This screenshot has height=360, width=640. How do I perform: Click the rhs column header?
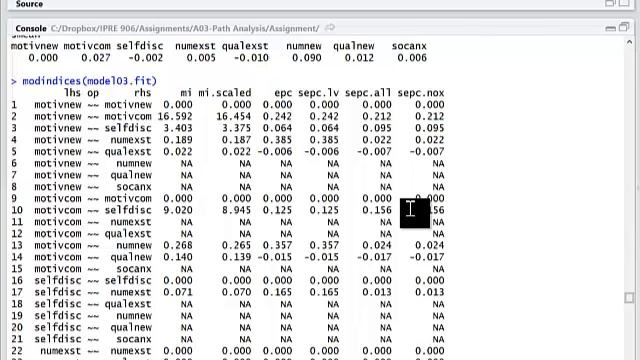142,93
